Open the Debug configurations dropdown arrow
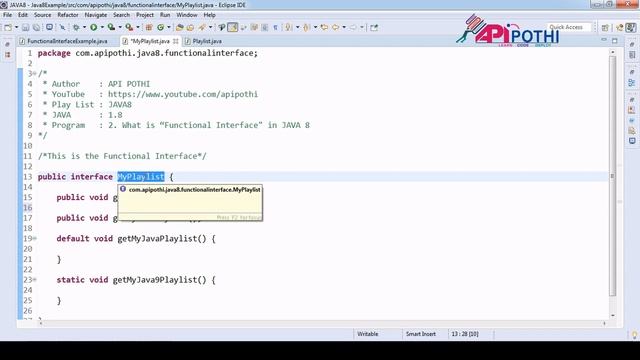The image size is (640, 360). point(84,27)
